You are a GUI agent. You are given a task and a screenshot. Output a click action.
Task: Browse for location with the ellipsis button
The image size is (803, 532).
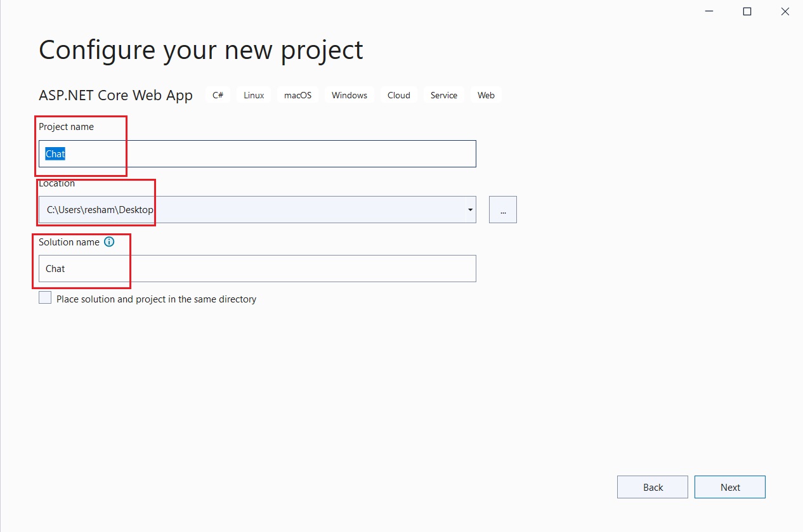tap(503, 209)
